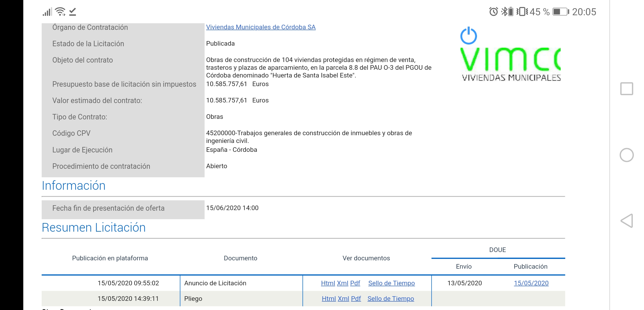Open Sello de Tiempo for Anuncio row
The image size is (644, 310).
click(391, 283)
